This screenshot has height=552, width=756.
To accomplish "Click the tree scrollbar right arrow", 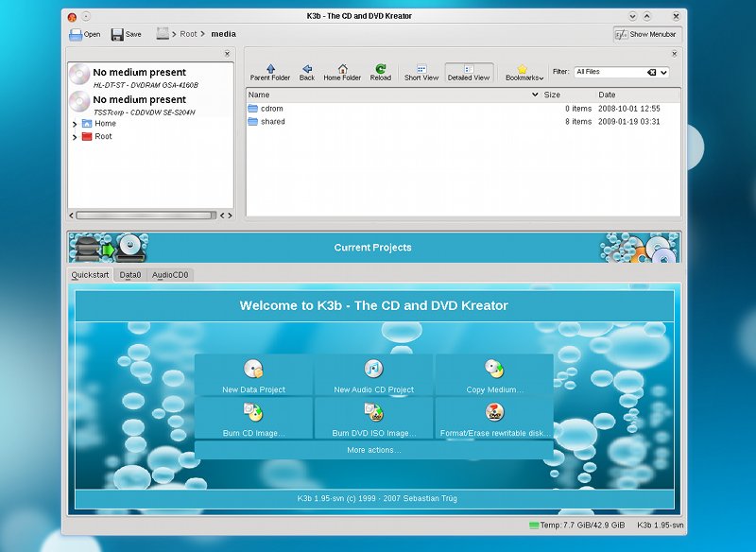I will click(x=230, y=216).
